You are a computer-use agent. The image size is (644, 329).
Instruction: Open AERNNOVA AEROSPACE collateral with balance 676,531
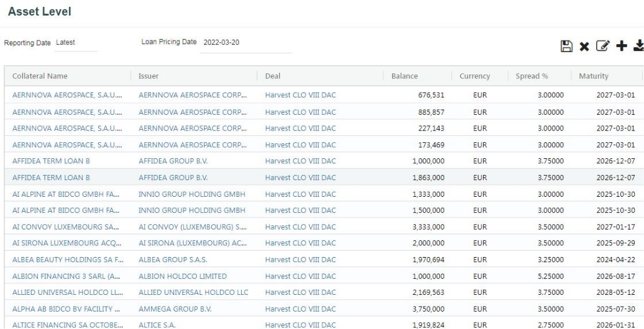[x=67, y=95]
